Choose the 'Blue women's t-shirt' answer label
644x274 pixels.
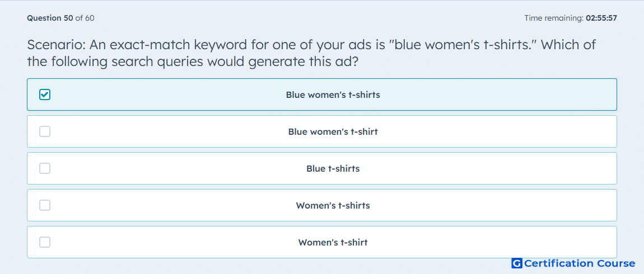(333, 131)
